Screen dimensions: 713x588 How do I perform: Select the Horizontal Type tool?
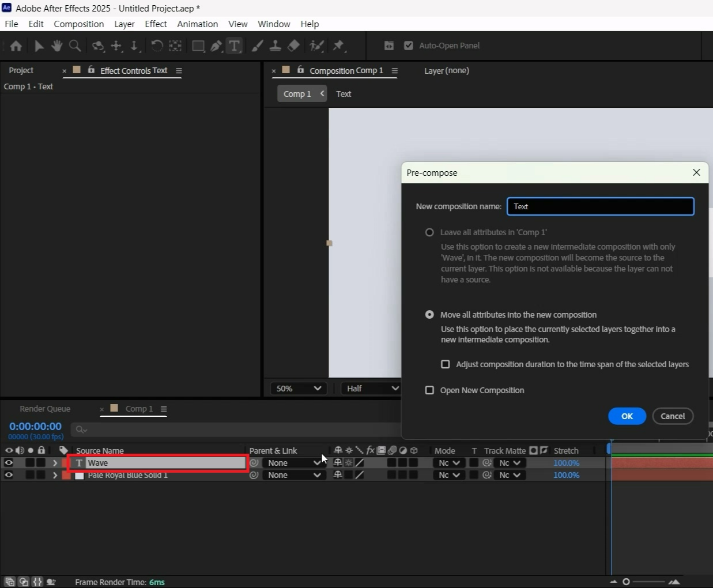(234, 46)
